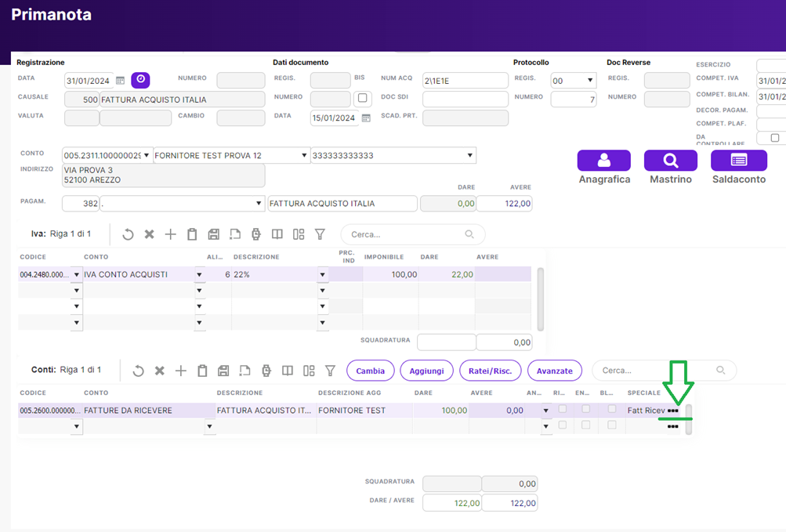Click three dots next to Fatt Ricev
786x532 pixels.
pos(672,411)
